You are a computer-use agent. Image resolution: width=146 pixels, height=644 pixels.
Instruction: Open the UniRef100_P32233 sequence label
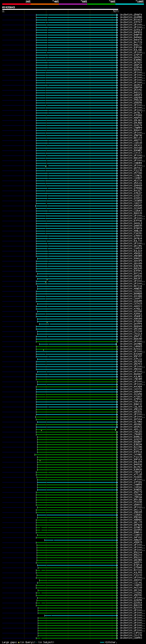(x=131, y=575)
